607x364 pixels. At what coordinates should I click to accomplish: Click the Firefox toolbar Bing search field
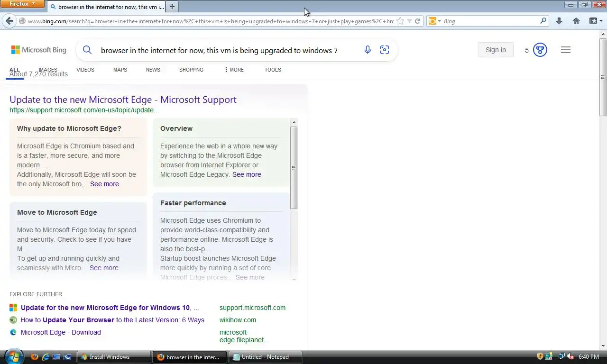[490, 21]
